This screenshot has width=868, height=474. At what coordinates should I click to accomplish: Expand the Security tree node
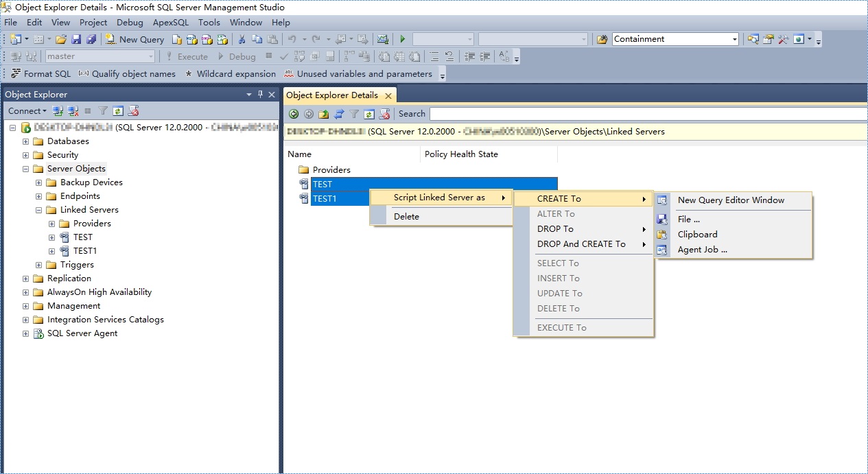(26, 155)
